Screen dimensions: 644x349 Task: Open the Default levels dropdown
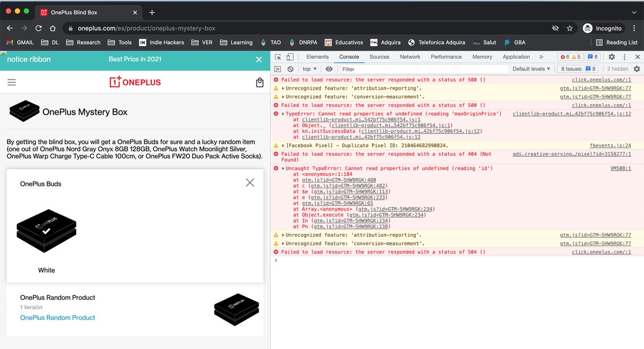pos(532,69)
